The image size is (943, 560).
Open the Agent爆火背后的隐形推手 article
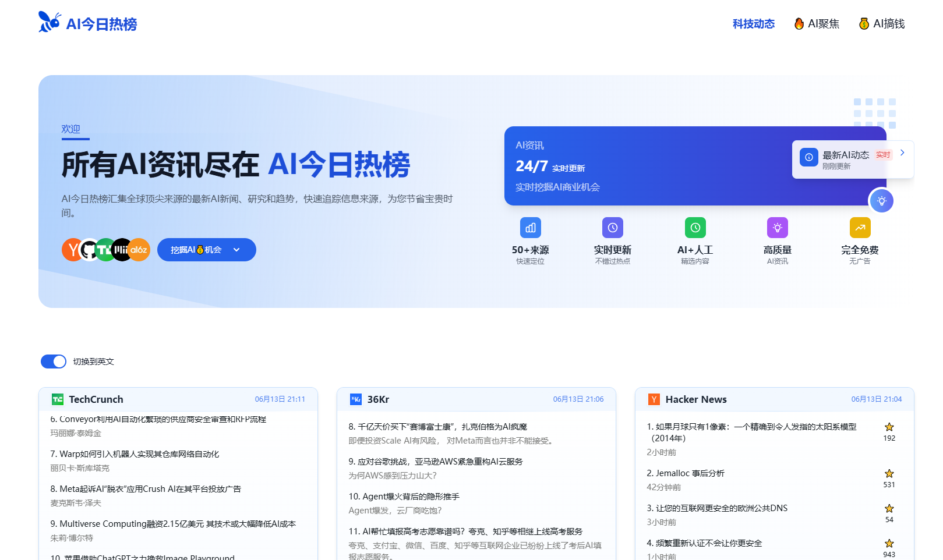pos(404,497)
